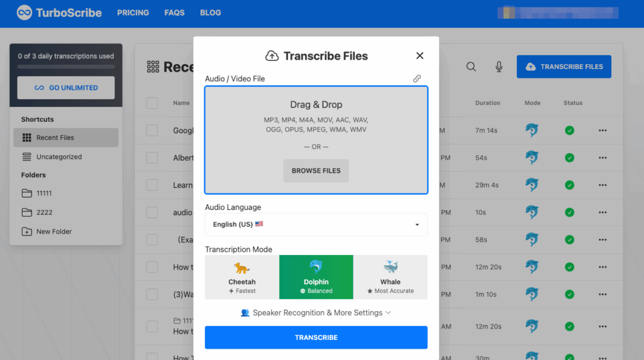Click the dolphin mode icon in the 10s row
Image resolution: width=644 pixels, height=360 pixels.
(532, 212)
